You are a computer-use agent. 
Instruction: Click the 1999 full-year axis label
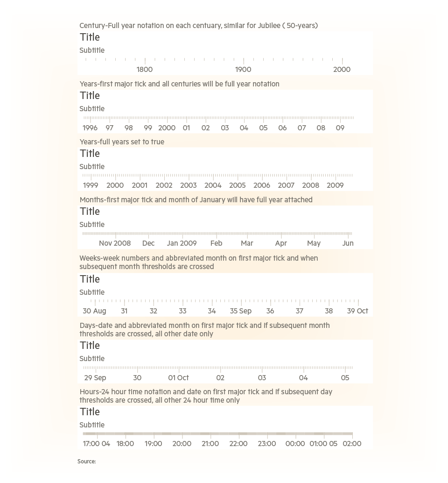coord(91,185)
